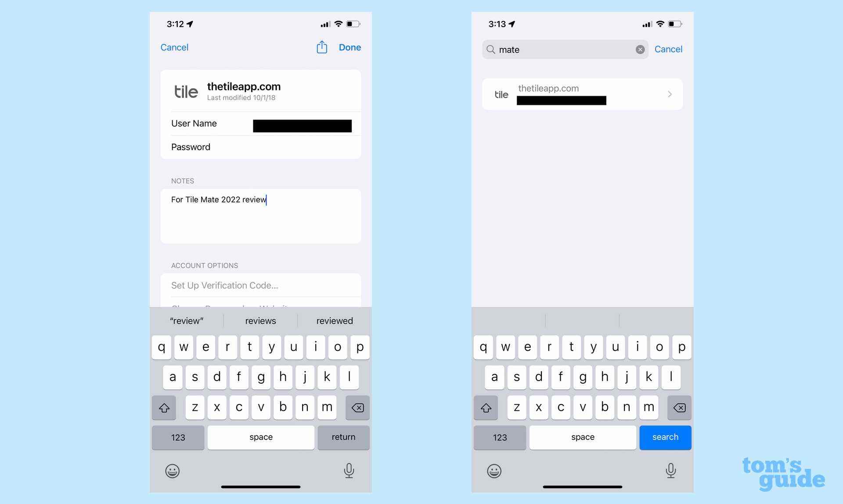Viewport: 843px width, 504px height.
Task: Tap the backspace key on keyboard
Action: point(357,407)
